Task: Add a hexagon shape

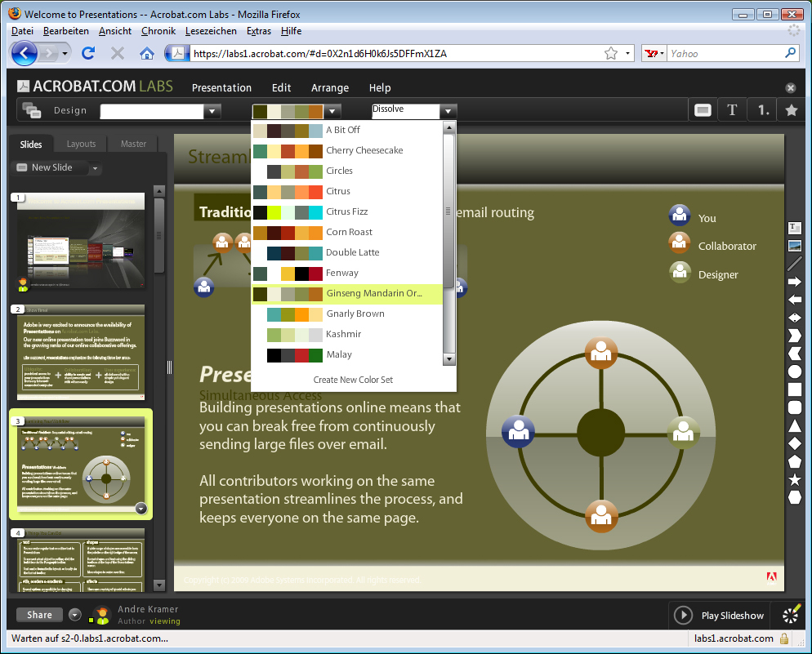Action: (794, 498)
